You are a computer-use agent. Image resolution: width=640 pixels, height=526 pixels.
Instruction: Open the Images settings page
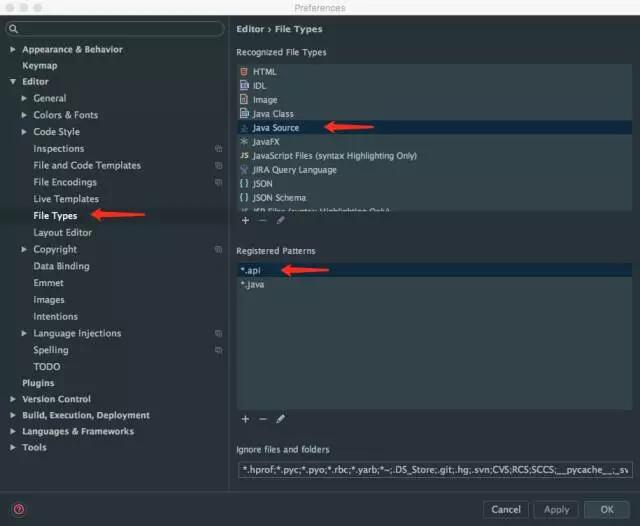[x=49, y=300]
